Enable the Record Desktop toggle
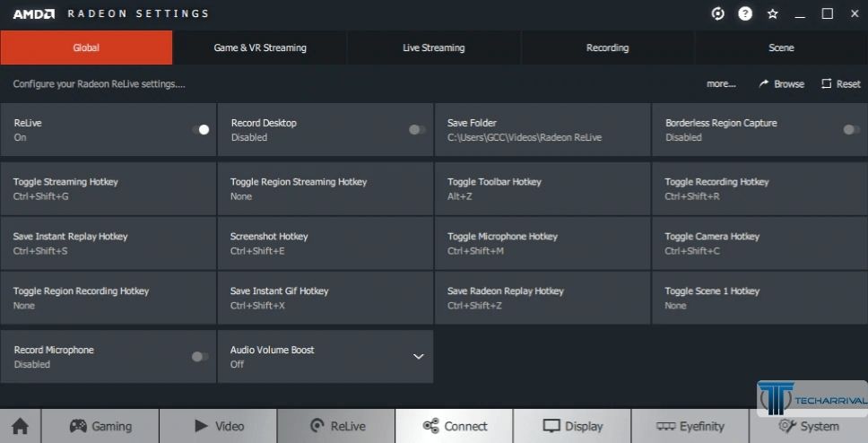 417,129
